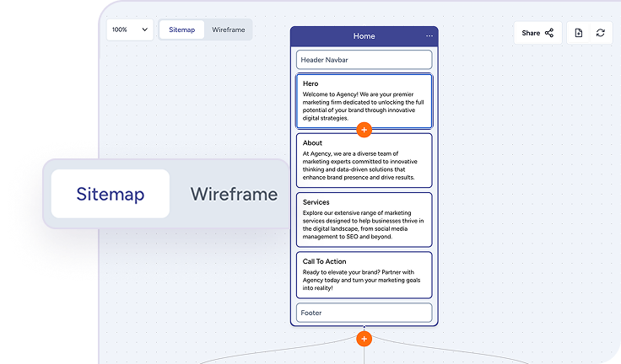Screen dimensions: 621x364
Task: Select the Header Navbar block
Action: tap(364, 60)
